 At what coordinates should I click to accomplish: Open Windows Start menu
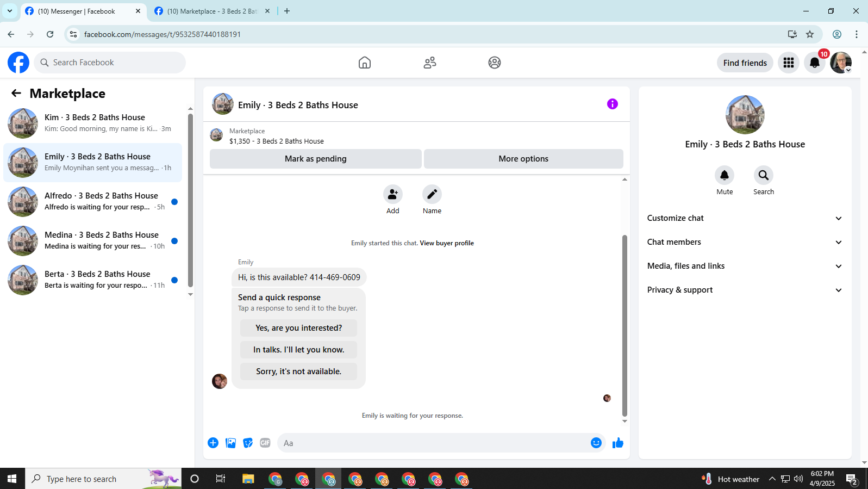point(12,479)
